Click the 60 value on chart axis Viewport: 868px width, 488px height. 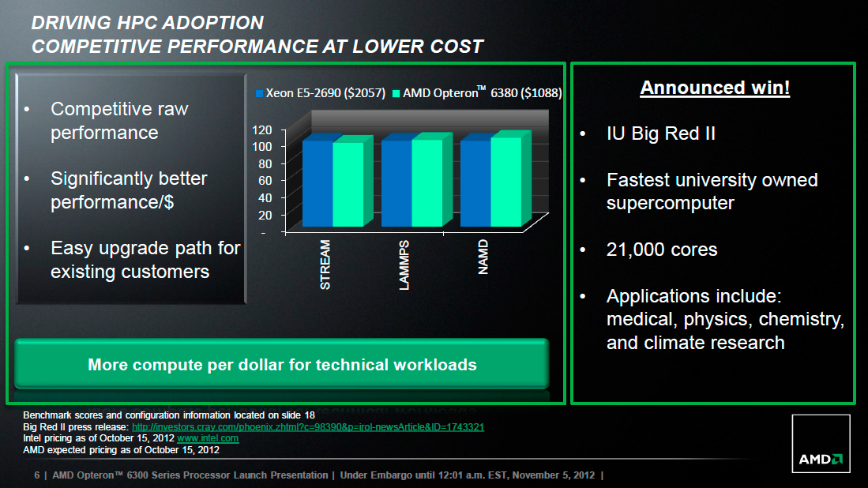pyautogui.click(x=265, y=180)
